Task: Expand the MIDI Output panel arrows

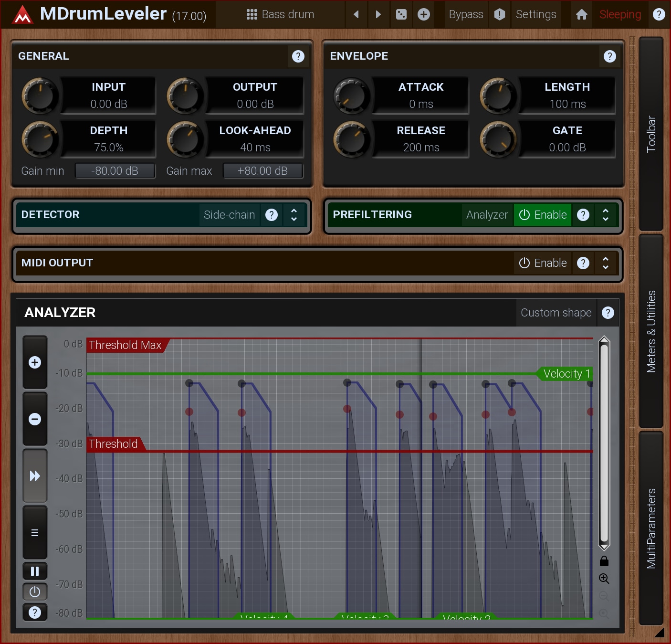Action: pyautogui.click(x=606, y=263)
